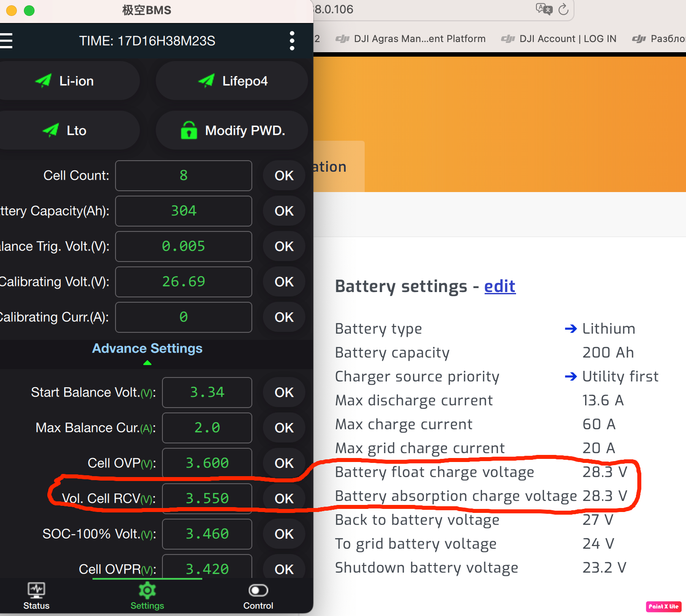Open the Battery settings edit link
The width and height of the screenshot is (686, 616).
(x=500, y=286)
